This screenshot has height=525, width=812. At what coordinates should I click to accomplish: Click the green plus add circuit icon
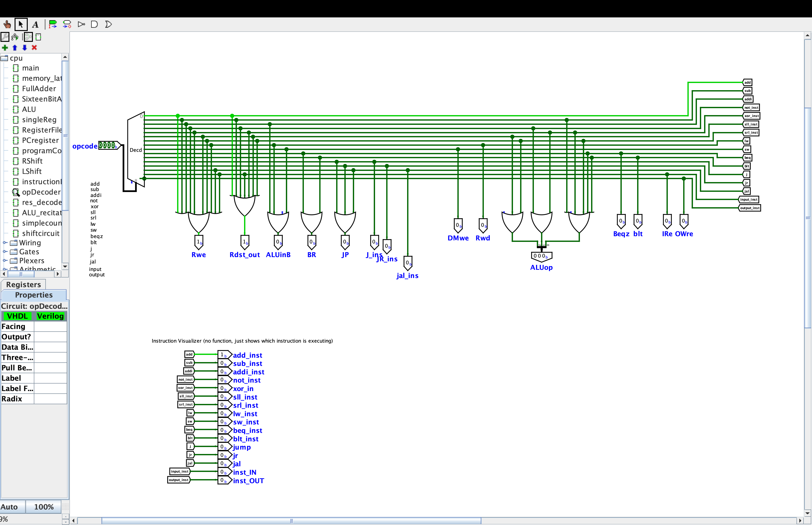pyautogui.click(x=5, y=48)
